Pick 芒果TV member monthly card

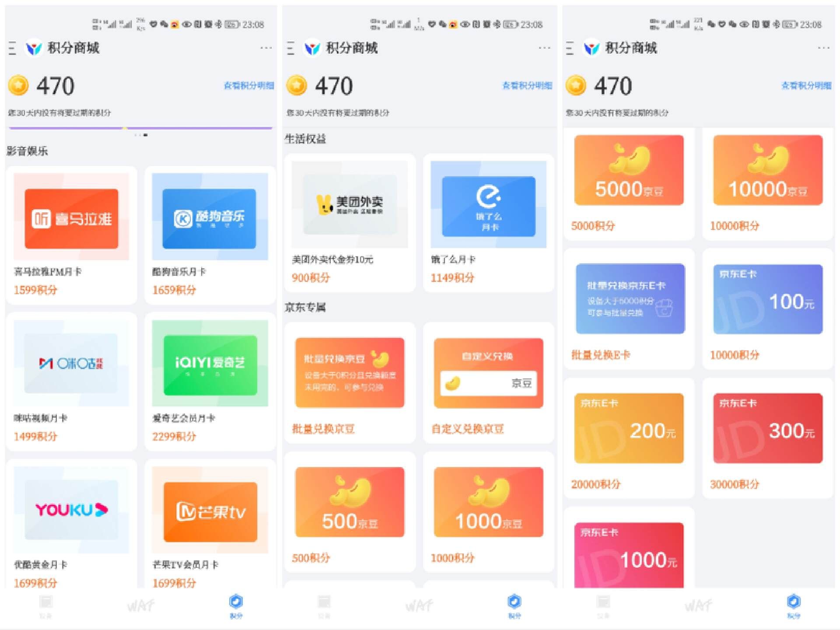(210, 524)
